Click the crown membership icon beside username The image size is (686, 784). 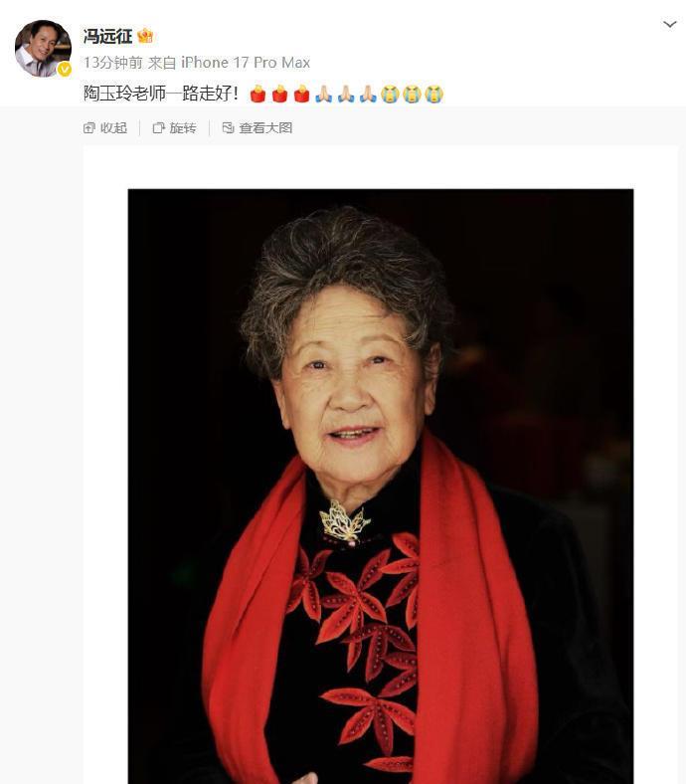(145, 36)
